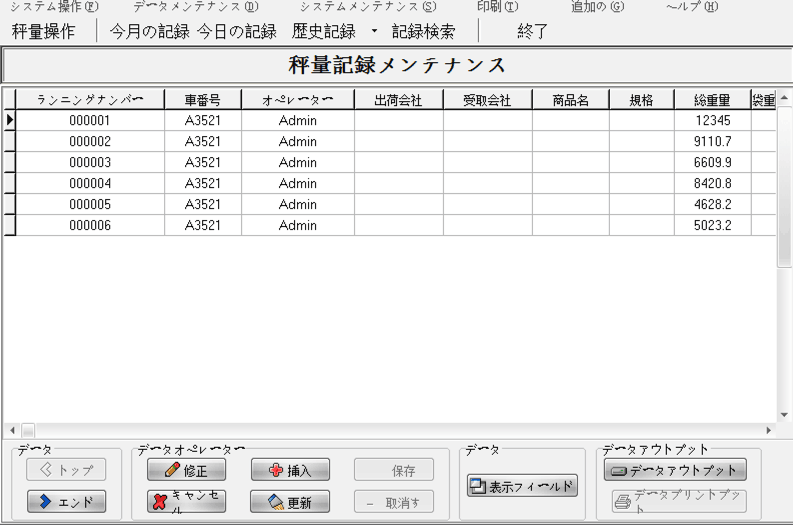Click the 取消す button
This screenshot has height=525, width=793.
point(394,502)
